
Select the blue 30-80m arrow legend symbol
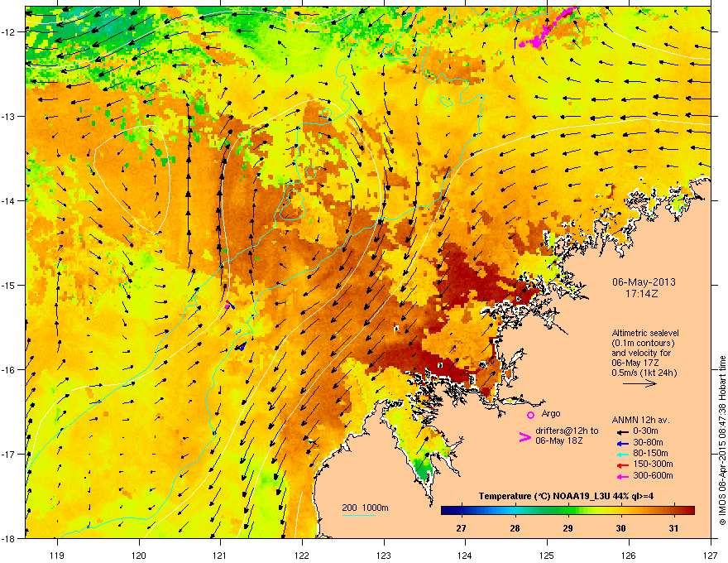pos(623,443)
